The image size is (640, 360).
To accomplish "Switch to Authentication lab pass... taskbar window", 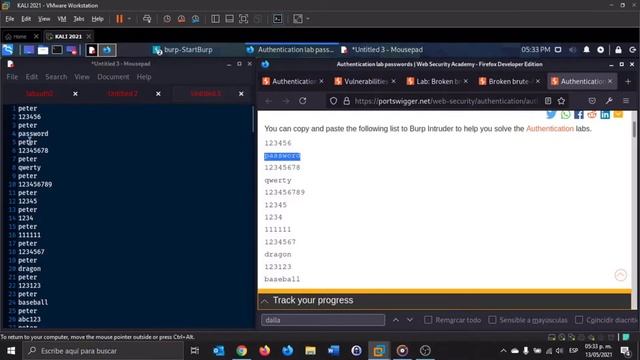I will (290, 50).
